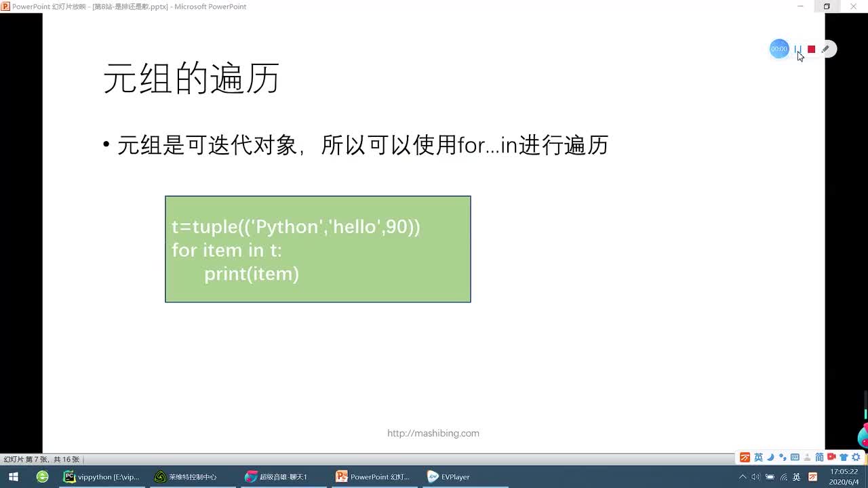Open the soft keyboard icon on IME bar
868x488 pixels.
tap(795, 457)
